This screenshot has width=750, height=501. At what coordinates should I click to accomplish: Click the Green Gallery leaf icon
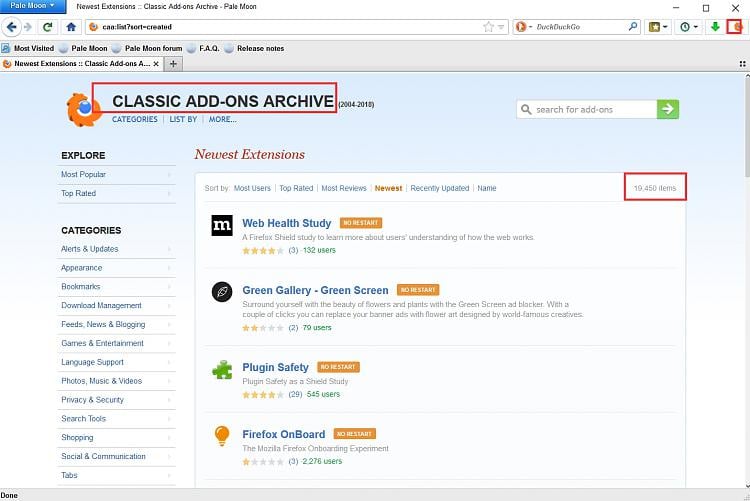click(222, 291)
